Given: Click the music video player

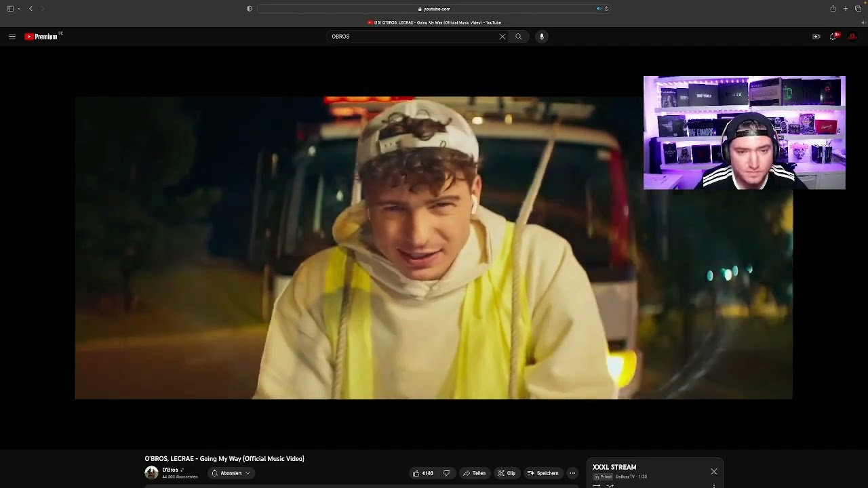Looking at the screenshot, I should 433,247.
